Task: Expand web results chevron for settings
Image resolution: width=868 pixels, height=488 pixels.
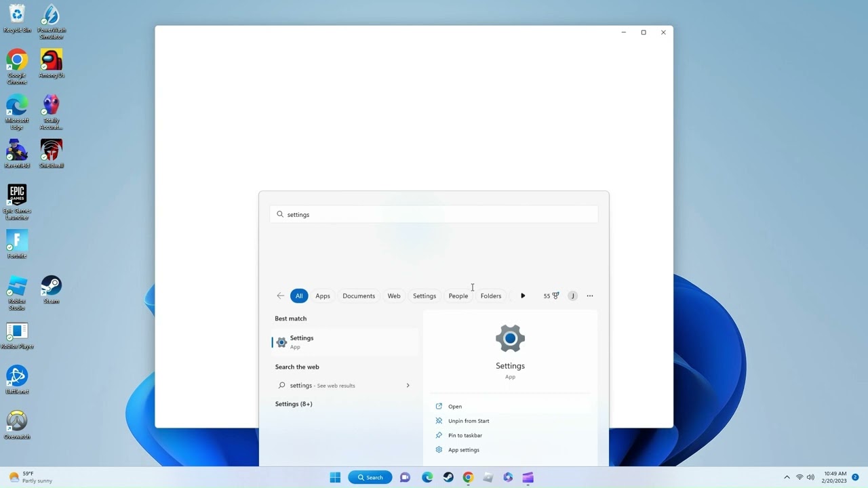Action: pos(408,386)
